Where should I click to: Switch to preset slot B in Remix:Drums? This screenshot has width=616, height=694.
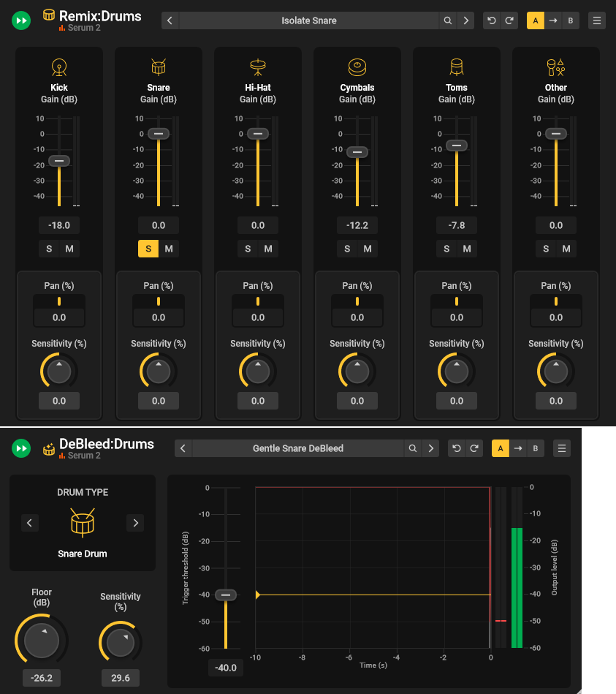click(570, 20)
